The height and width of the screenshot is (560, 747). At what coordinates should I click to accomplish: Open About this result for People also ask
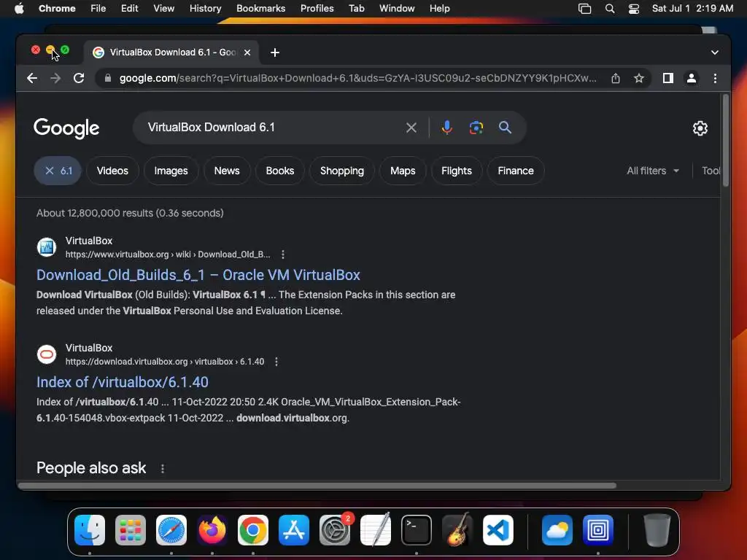tap(163, 469)
